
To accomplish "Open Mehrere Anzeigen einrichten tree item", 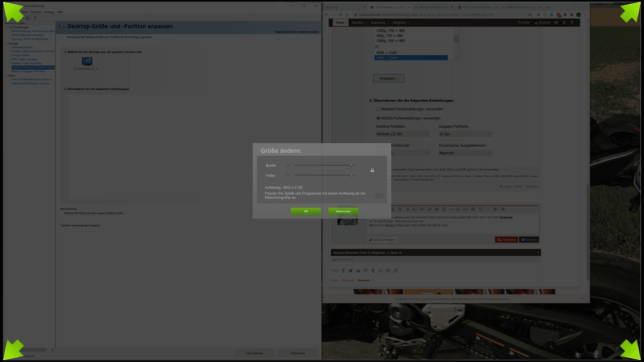I will pos(28,71).
